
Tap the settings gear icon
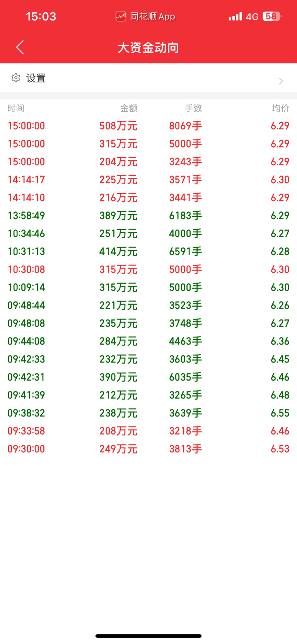click(16, 78)
